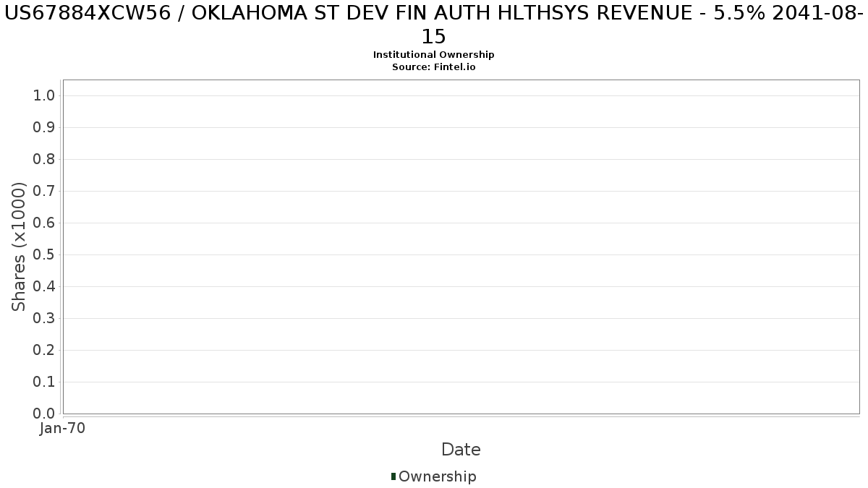The image size is (868, 488).
Task: Click the 0.8 y-axis tick label
Action: [x=44, y=160]
